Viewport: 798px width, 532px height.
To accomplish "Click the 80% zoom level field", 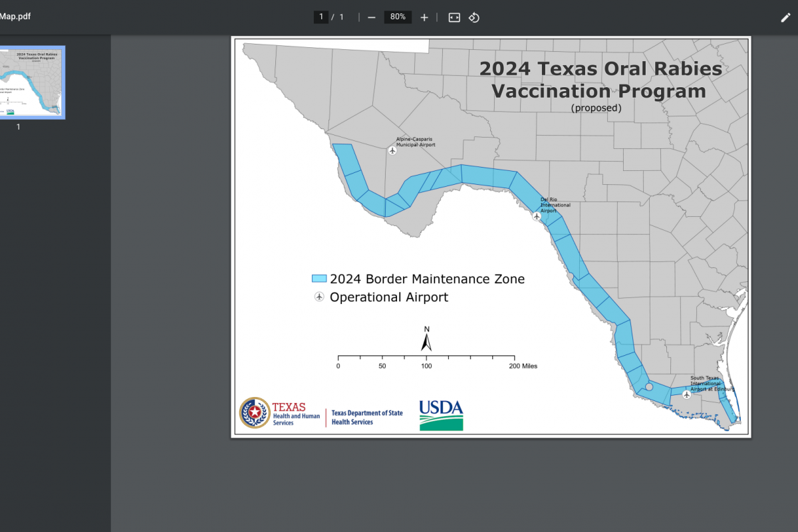I will pos(398,17).
